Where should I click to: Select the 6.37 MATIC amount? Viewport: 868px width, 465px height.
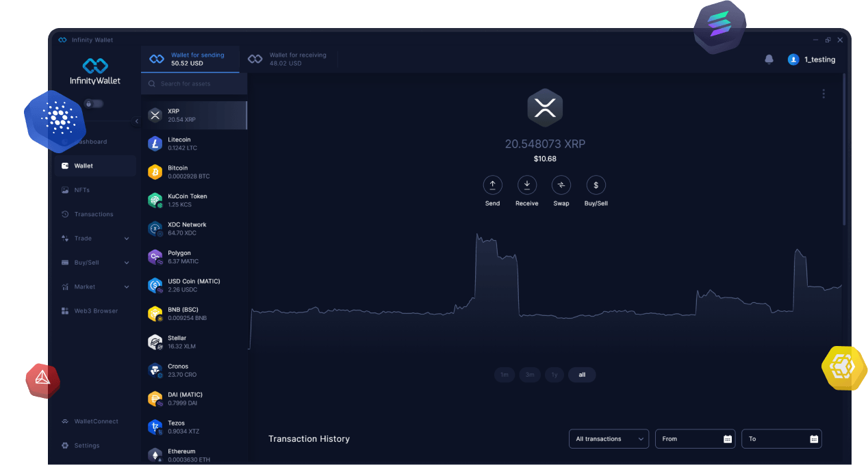coord(183,262)
